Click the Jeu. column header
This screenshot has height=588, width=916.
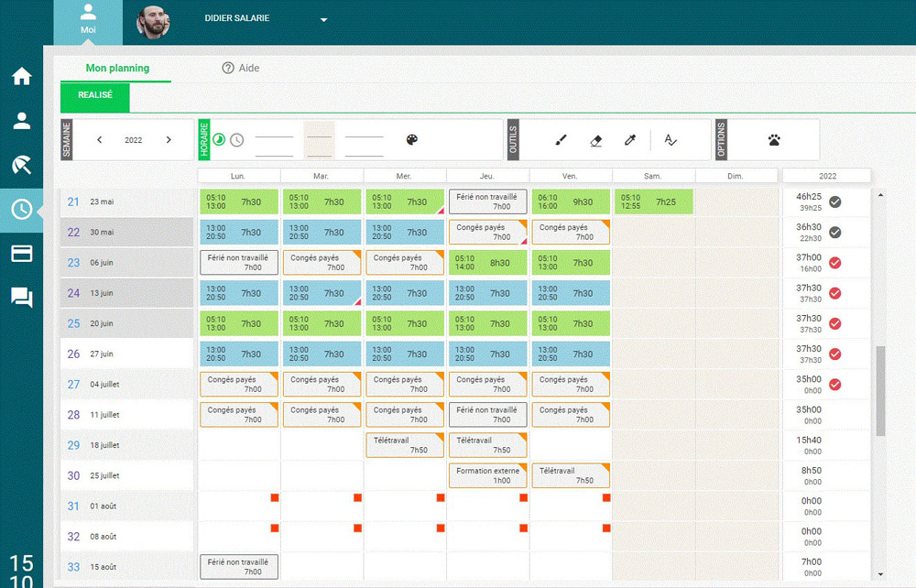[487, 176]
